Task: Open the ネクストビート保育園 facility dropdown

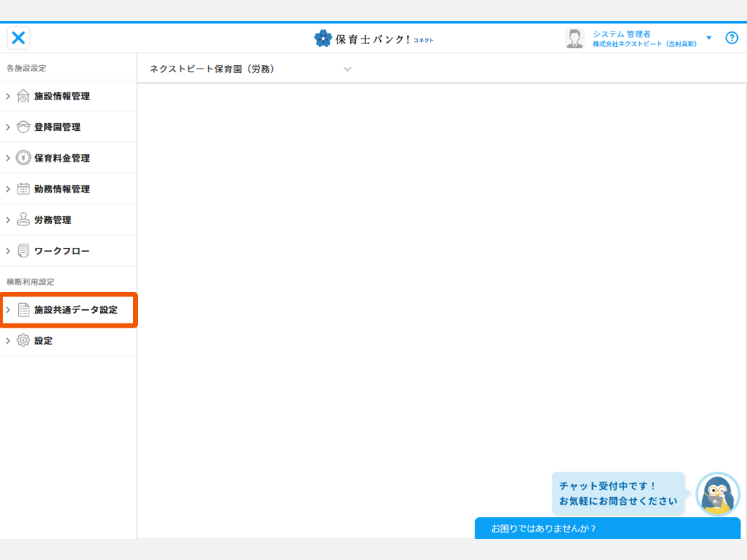Action: (x=347, y=69)
